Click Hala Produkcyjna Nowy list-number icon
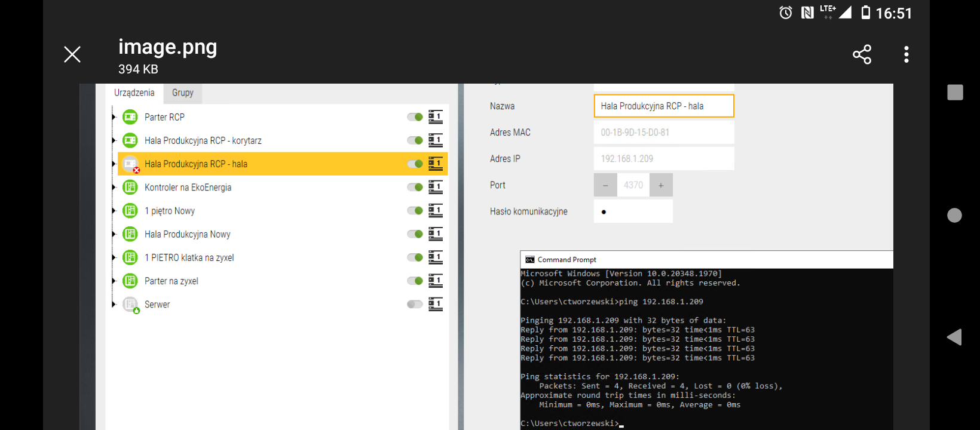The image size is (980, 430). coord(436,234)
